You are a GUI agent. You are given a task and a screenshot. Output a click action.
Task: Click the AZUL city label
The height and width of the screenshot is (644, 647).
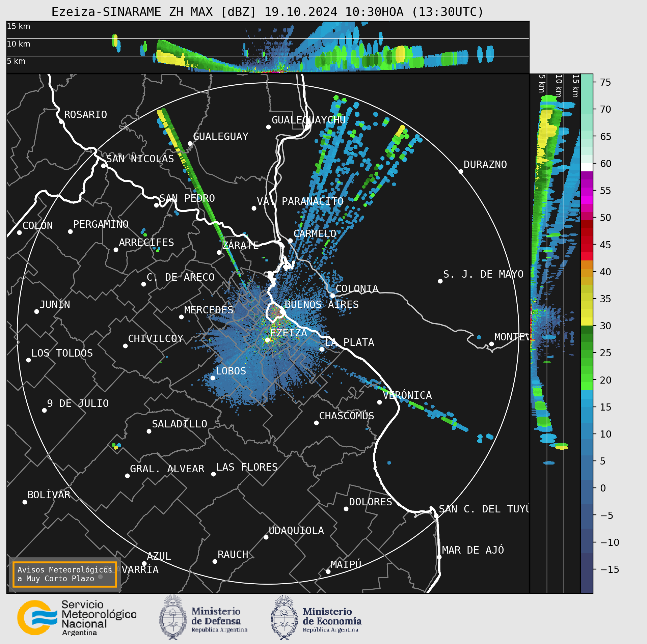[159, 556]
